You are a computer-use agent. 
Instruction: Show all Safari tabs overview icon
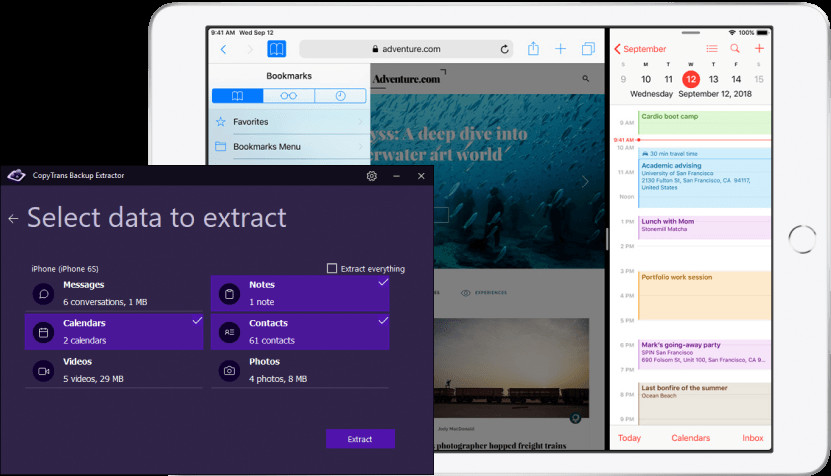pyautogui.click(x=588, y=49)
